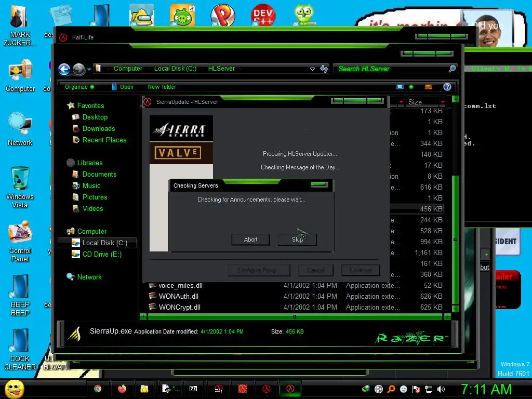Click the refresh icon beside the address bar
The width and height of the screenshot is (532, 399).
324,69
